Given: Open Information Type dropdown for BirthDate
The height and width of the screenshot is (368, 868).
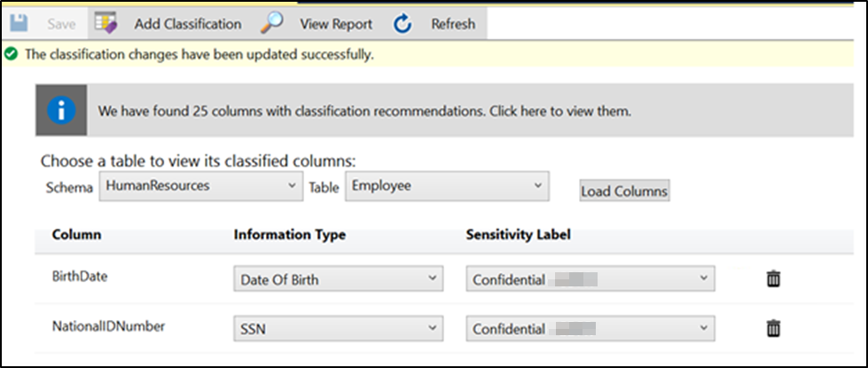Looking at the screenshot, I should [338, 279].
